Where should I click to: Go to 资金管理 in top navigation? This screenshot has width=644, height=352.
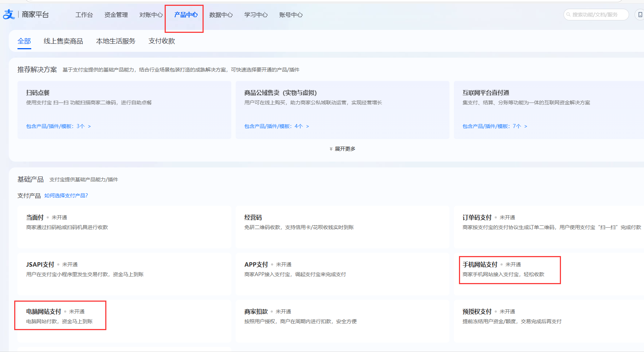[x=116, y=15]
